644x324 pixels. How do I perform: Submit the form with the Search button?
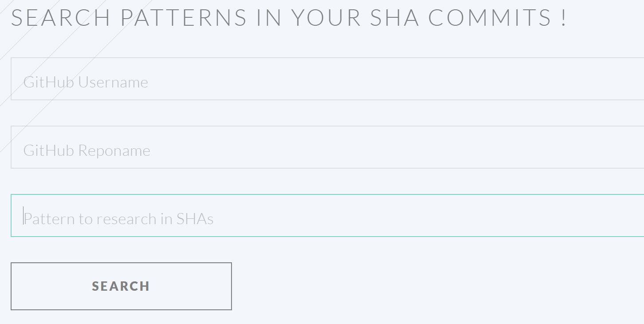click(121, 286)
